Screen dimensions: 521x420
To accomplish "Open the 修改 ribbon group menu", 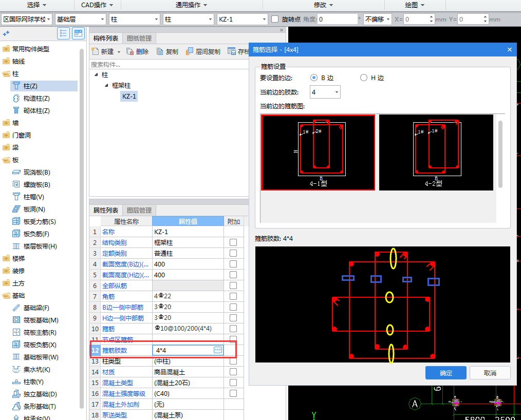I will tap(323, 5).
